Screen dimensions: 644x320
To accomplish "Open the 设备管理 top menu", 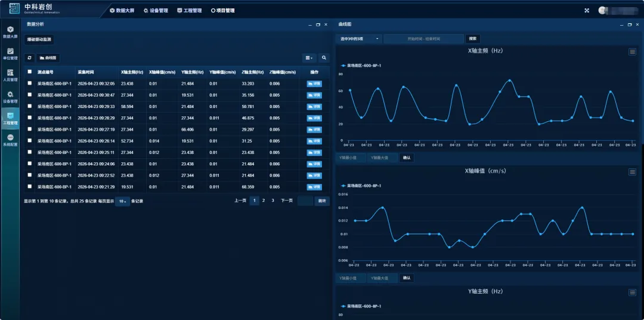I will point(156,10).
